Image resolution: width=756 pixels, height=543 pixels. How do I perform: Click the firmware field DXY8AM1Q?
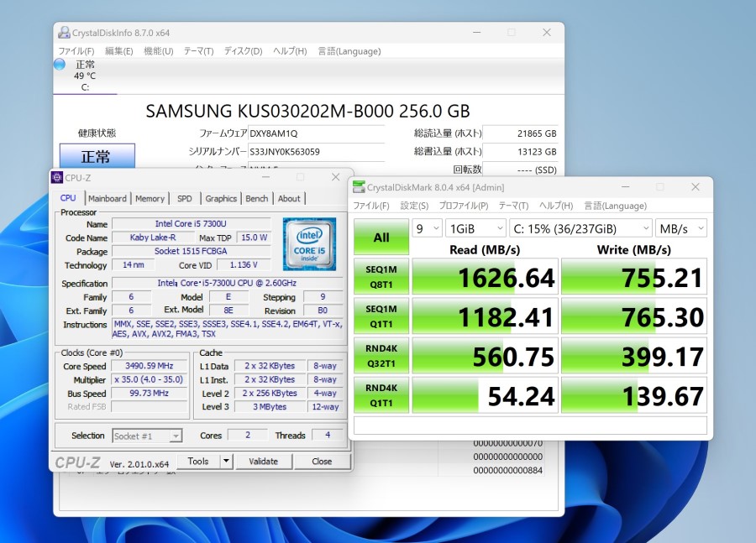[x=316, y=133]
